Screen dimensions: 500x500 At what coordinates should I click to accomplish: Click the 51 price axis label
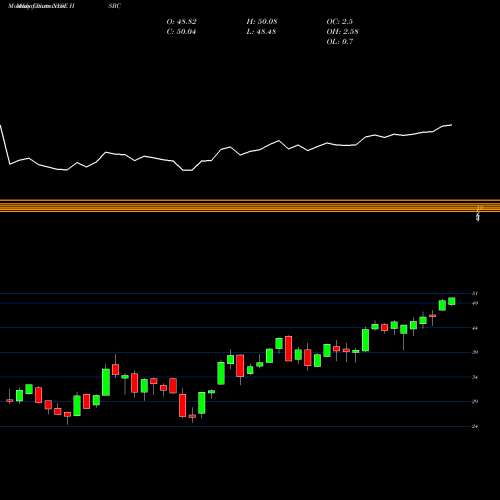tap(475, 293)
